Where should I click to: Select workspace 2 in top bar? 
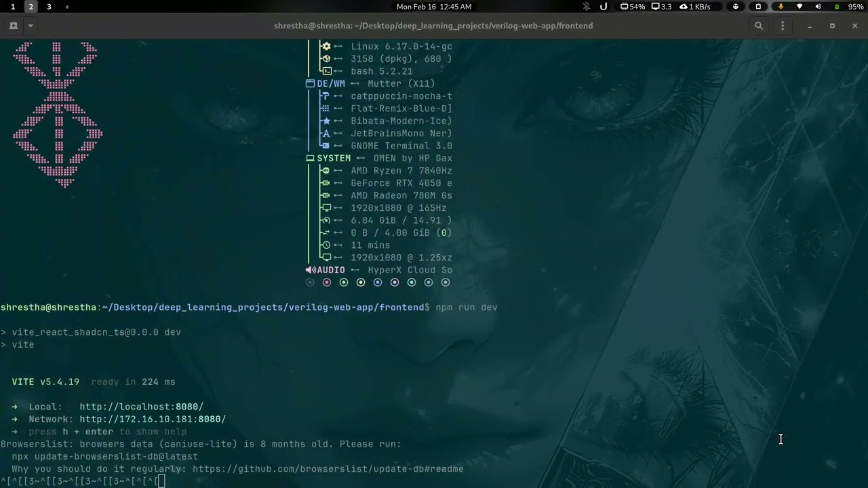pyautogui.click(x=31, y=7)
